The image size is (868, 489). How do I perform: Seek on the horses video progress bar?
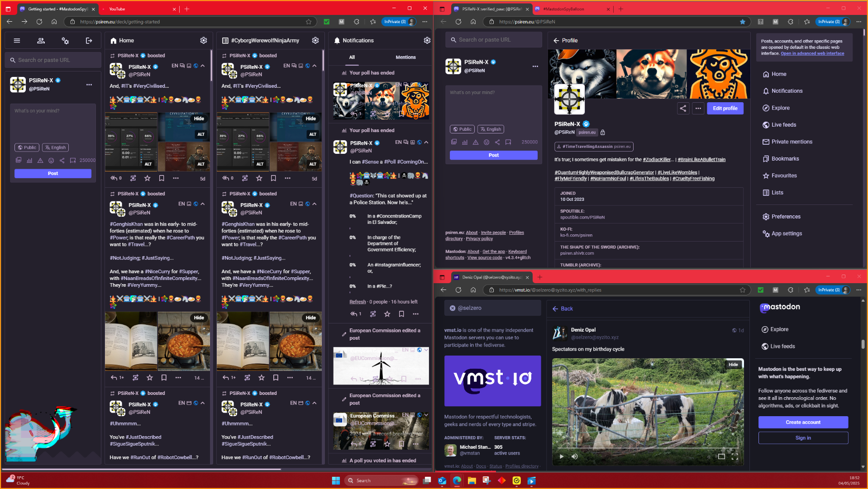tap(648, 448)
